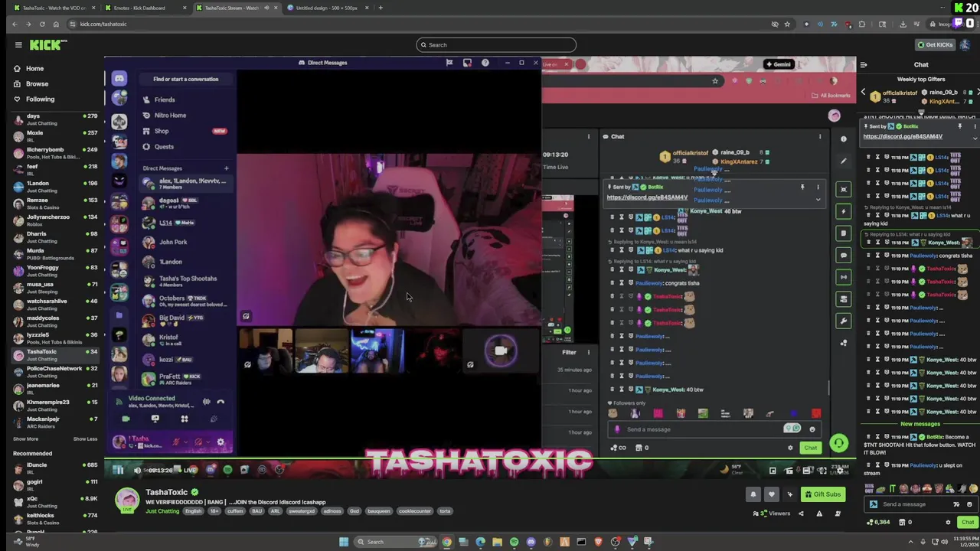Screen dimensions: 980x551
Task: Toggle follow heart for TashaToxic
Action: pyautogui.click(x=771, y=494)
